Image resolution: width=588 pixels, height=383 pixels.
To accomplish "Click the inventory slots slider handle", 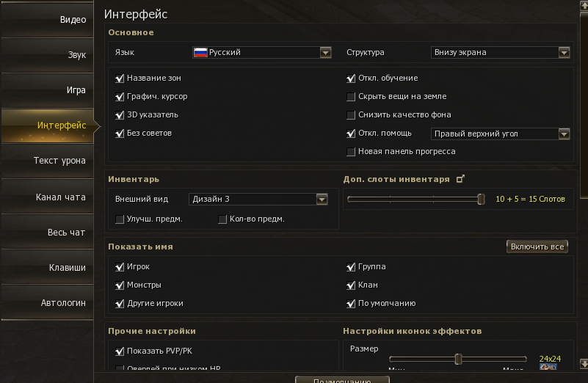I will pyautogui.click(x=481, y=199).
